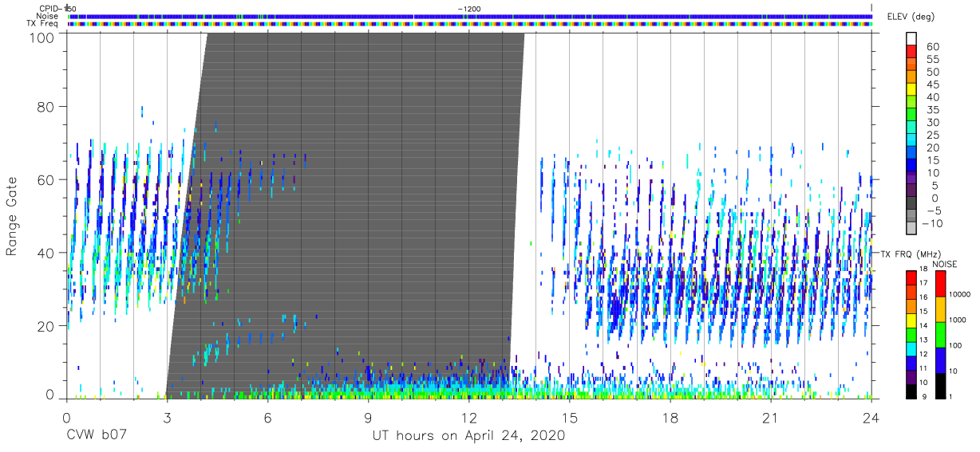
Task: Click the yellow NOISE swatch between 10000 and 1000
Action: 940,309
